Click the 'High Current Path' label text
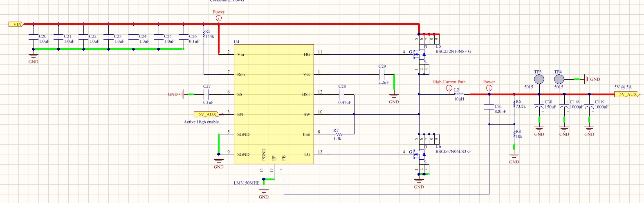Viewport: 644px width, 203px height. 449,82
